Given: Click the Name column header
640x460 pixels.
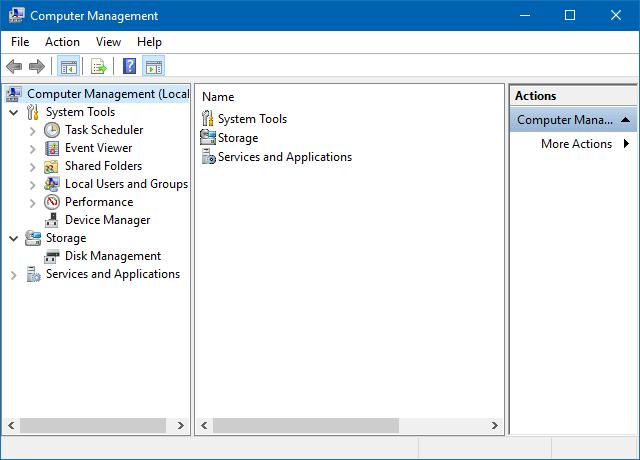Looking at the screenshot, I should pyautogui.click(x=218, y=97).
